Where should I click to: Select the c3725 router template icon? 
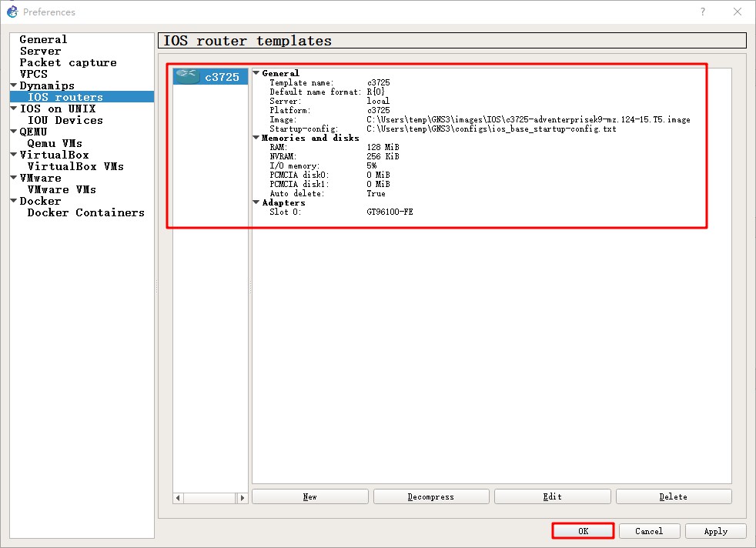pos(187,76)
